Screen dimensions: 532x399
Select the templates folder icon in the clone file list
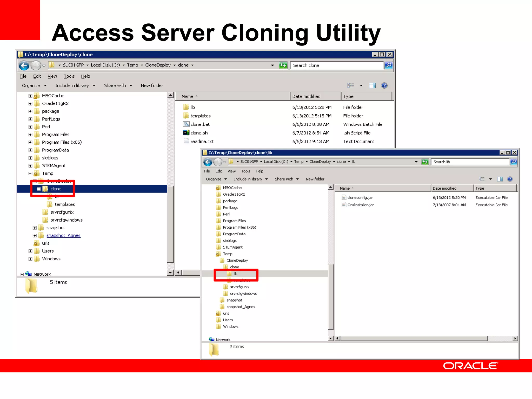point(186,116)
